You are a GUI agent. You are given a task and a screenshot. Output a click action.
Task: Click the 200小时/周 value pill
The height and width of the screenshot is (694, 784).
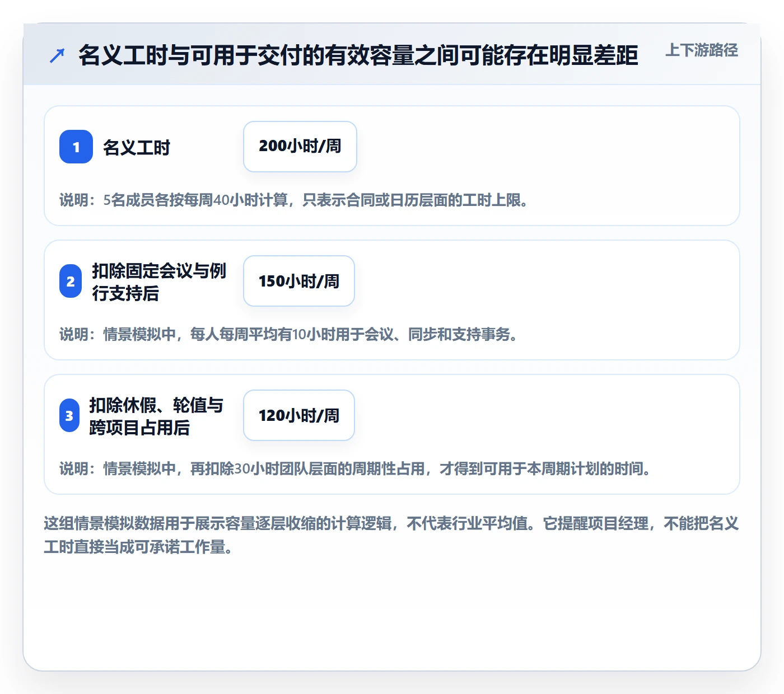[x=300, y=147]
